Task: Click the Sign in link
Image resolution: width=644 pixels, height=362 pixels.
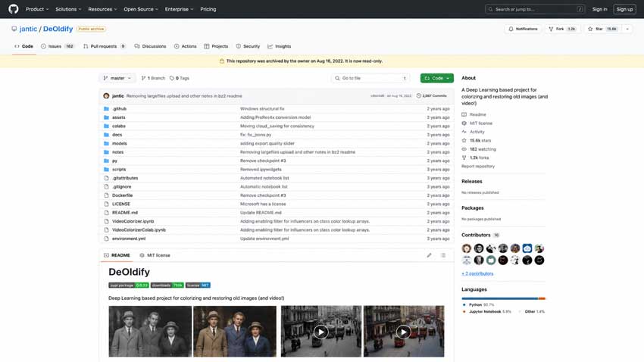Action: coord(599,9)
